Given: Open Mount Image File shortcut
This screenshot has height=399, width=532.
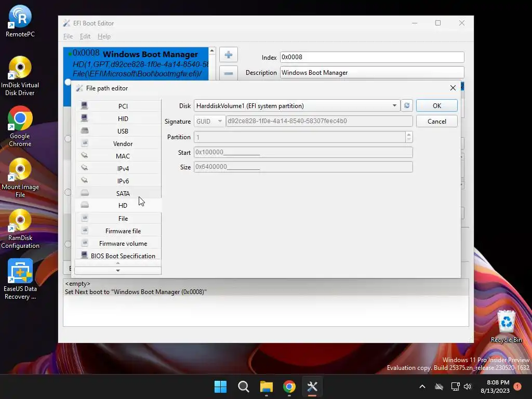Looking at the screenshot, I should click(20, 178).
